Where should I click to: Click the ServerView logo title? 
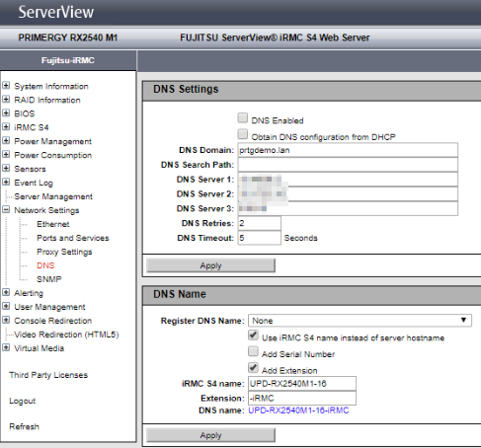point(56,13)
